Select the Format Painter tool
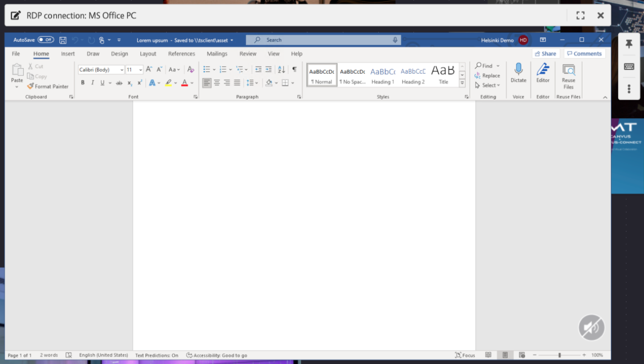 click(48, 86)
